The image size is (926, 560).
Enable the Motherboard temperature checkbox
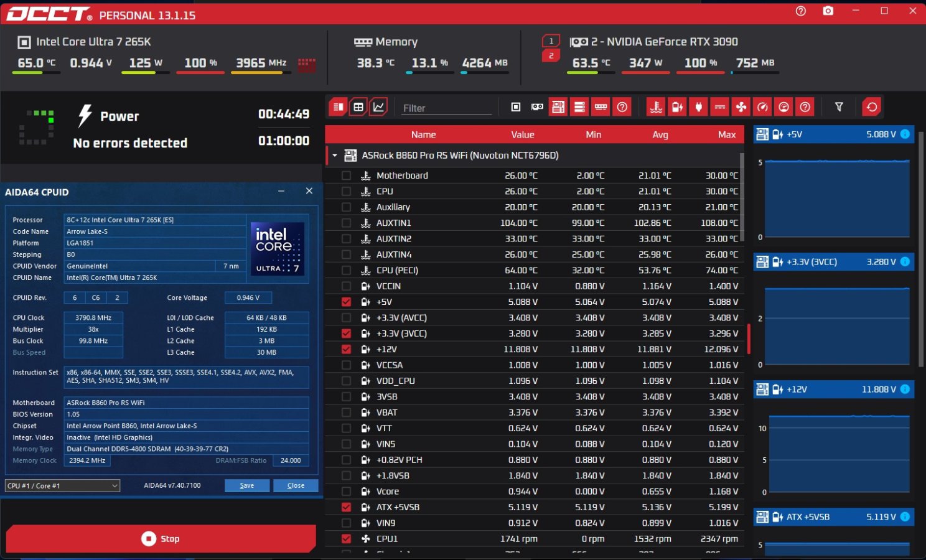346,175
